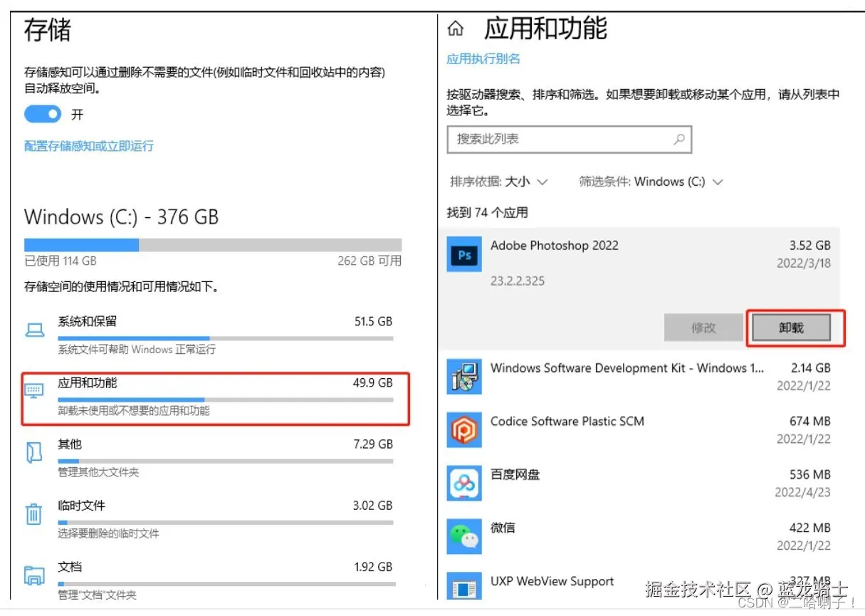Click the home icon beside 应用和功能
Screen dimensions: 865x616
(x=456, y=28)
